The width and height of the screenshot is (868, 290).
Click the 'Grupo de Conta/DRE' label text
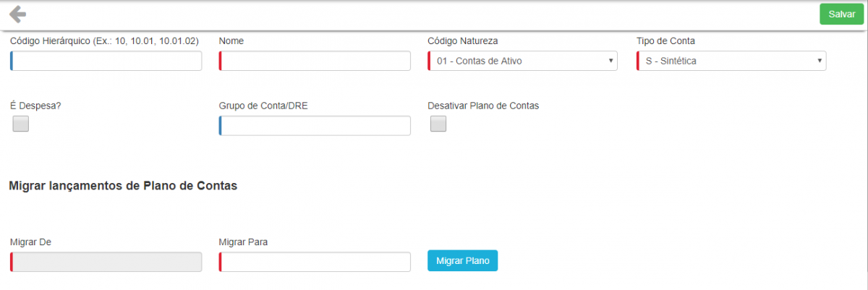pyautogui.click(x=263, y=106)
